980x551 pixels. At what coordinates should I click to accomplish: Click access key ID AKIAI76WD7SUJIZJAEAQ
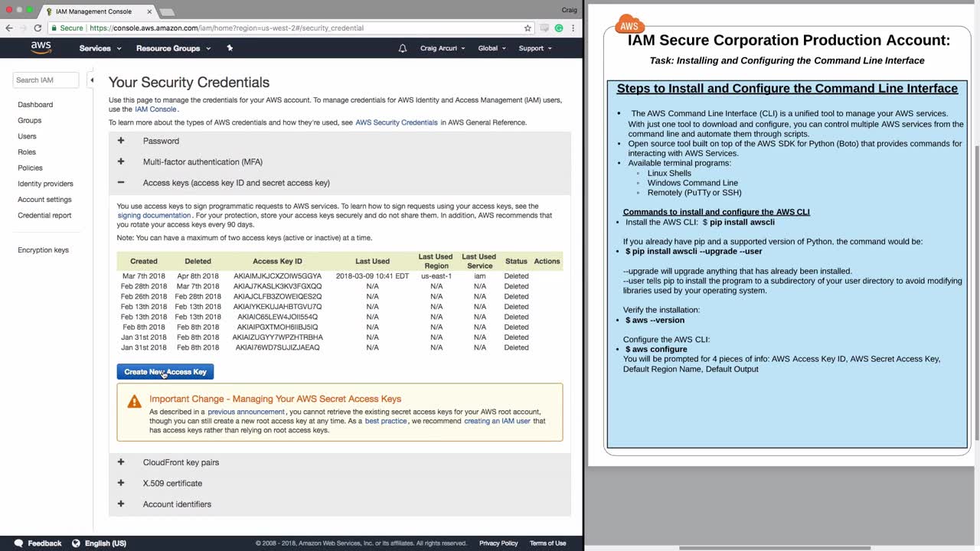(277, 347)
